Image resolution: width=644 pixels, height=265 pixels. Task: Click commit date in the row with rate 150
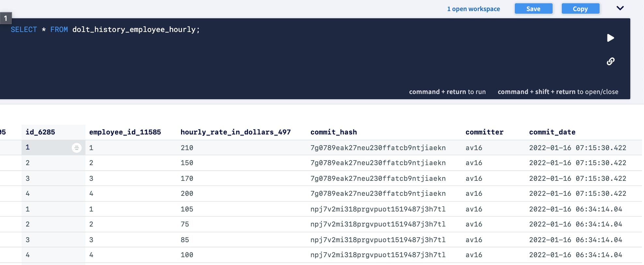(577, 163)
